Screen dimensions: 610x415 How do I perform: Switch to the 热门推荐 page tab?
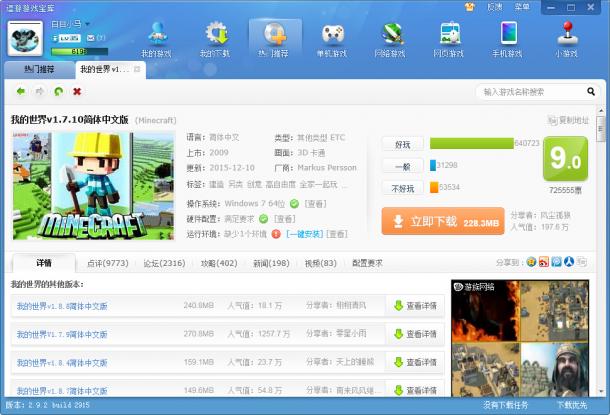39,70
